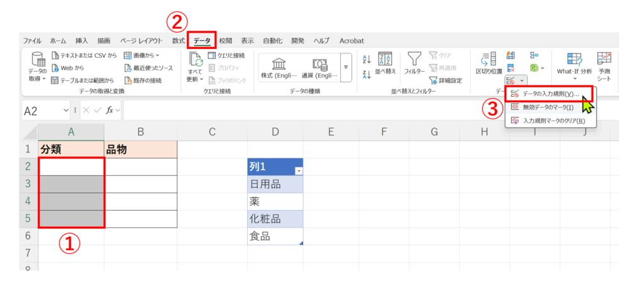644x291 pixels.
Task: Expand the Get Data (データの取得) dropdown
Action: [x=38, y=79]
